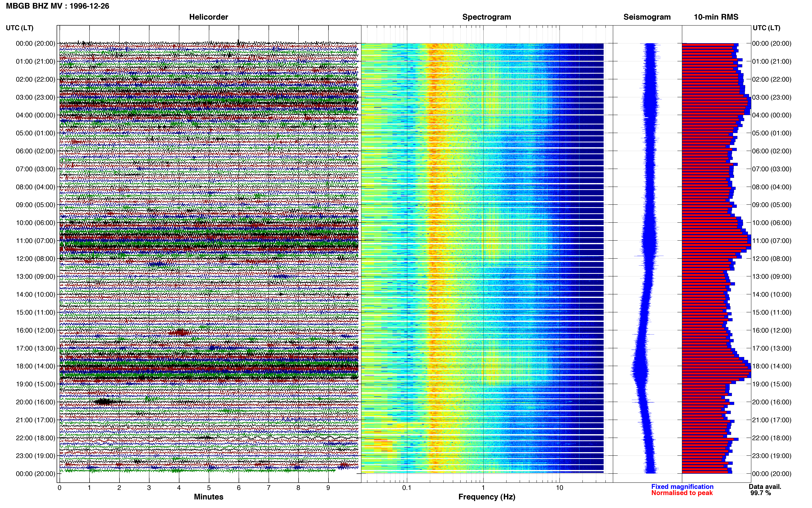This screenshot has height=508, width=812.
Task: Click the 7 tick on Minutes axis
Action: click(269, 487)
